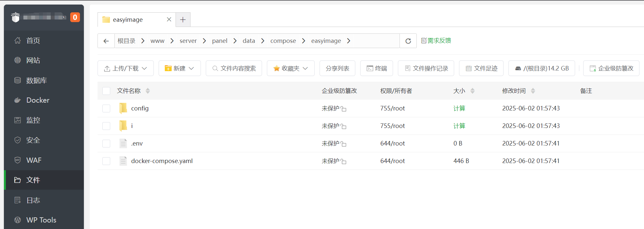
Task: Calculate size of the i folder
Action: [x=459, y=126]
